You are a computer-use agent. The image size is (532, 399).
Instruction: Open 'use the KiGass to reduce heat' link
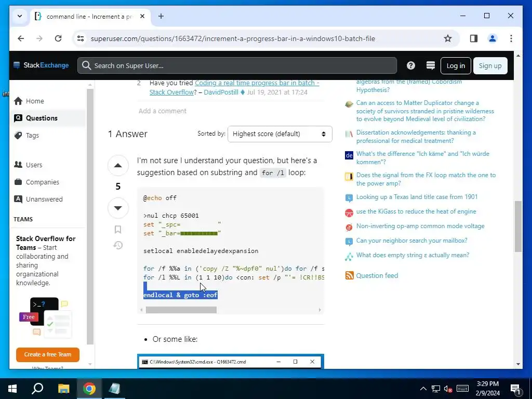coord(416,211)
